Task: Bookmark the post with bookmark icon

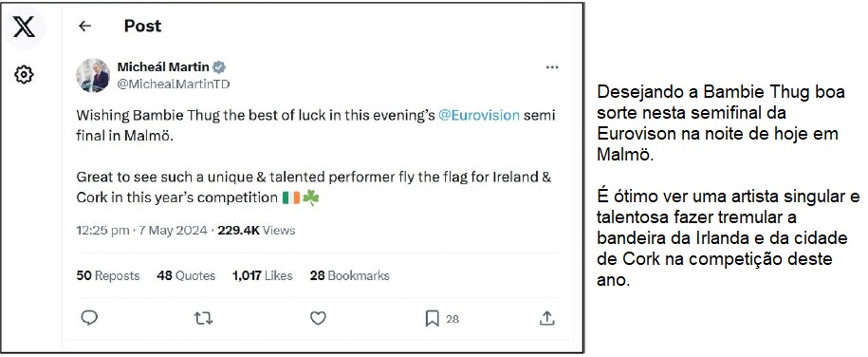Action: (x=432, y=319)
